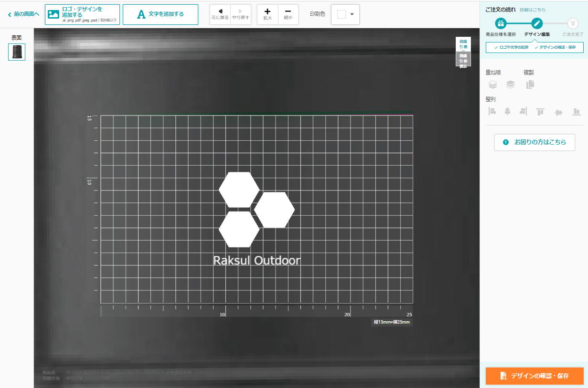Align horizontal centers icon

(x=508, y=112)
